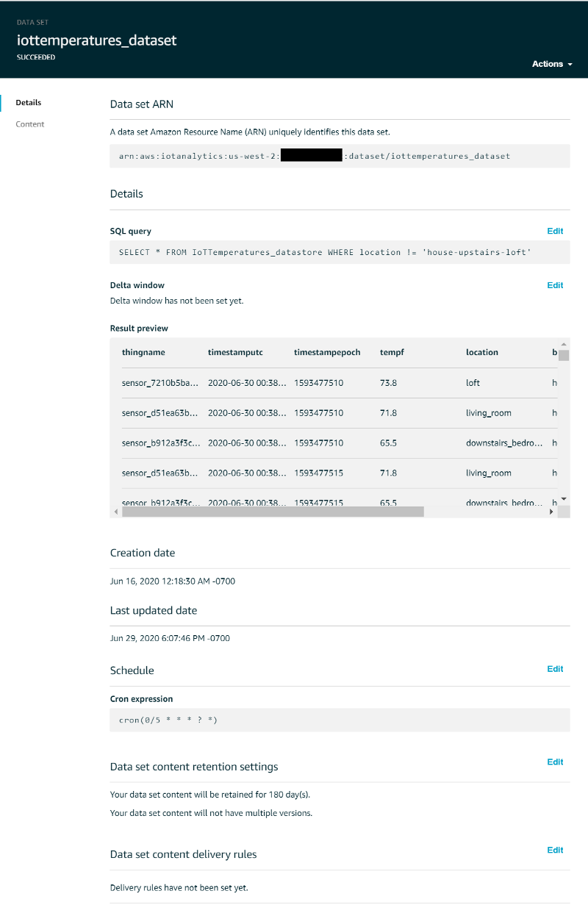Edit the SQL query
Image resolution: width=588 pixels, height=913 pixels.
555,231
